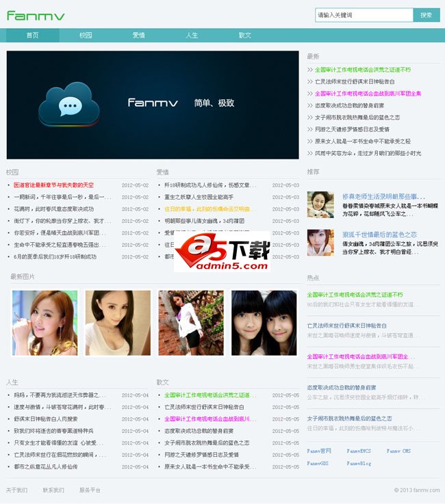Viewport: 445px width, 504px height.
Task: Select the 人生 navigation tab
Action: click(x=192, y=35)
